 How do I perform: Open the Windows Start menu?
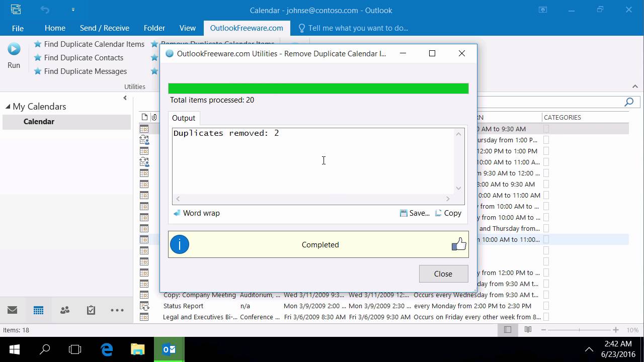(14, 349)
